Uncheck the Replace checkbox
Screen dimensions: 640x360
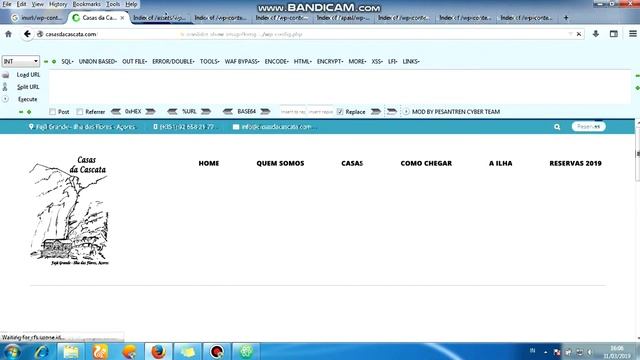click(340, 111)
